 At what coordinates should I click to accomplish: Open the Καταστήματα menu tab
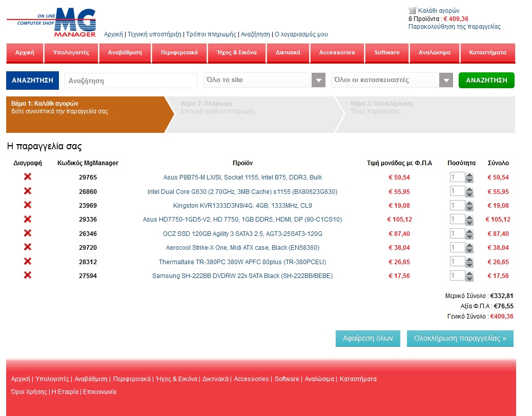(487, 53)
